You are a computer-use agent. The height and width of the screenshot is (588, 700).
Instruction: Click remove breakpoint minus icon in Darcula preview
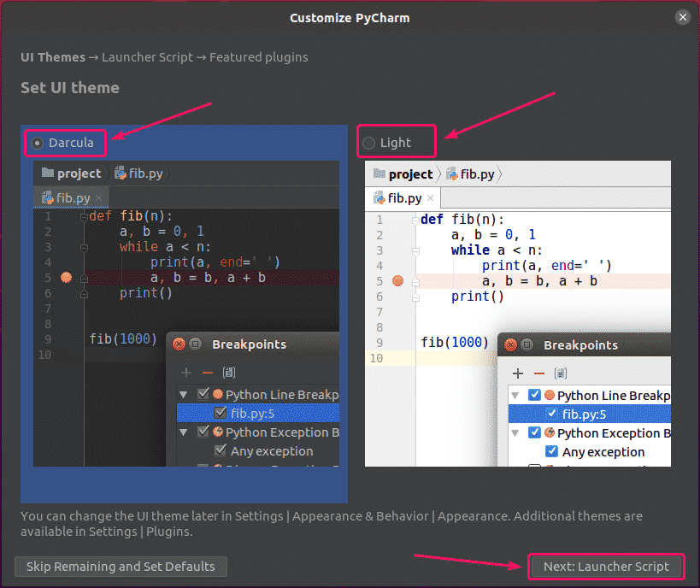tap(208, 373)
